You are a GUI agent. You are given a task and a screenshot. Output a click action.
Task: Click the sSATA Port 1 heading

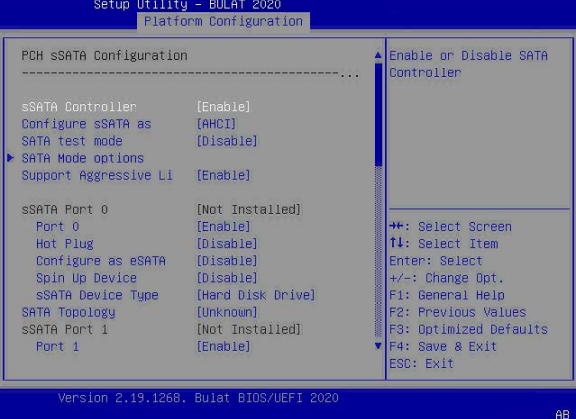(x=65, y=329)
